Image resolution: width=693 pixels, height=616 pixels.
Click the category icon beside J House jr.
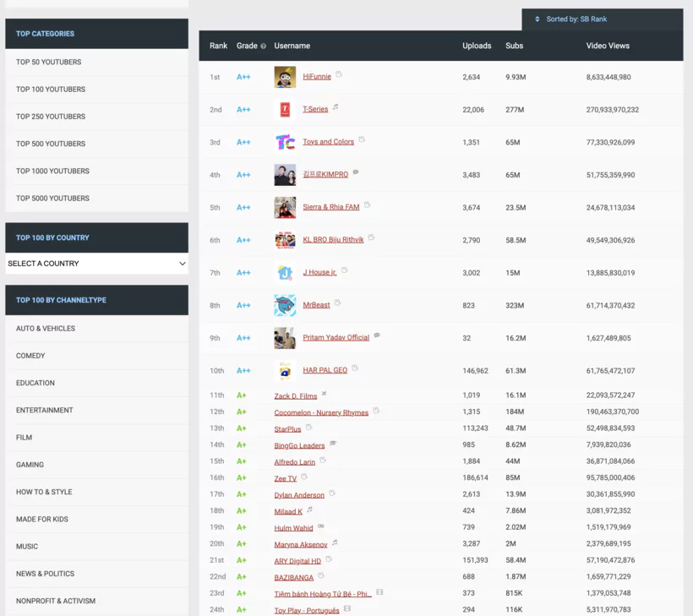click(x=344, y=270)
